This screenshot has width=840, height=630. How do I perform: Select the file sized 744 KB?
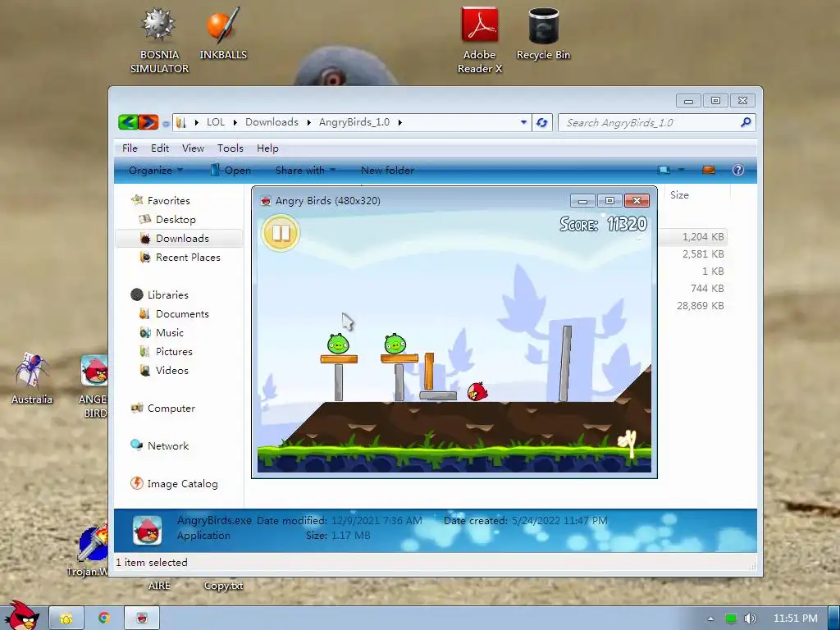[707, 288]
